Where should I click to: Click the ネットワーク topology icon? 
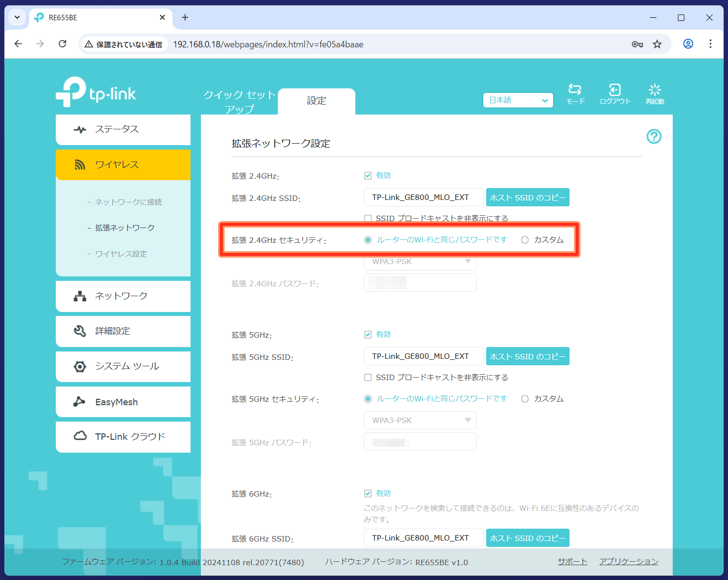pos(80,296)
